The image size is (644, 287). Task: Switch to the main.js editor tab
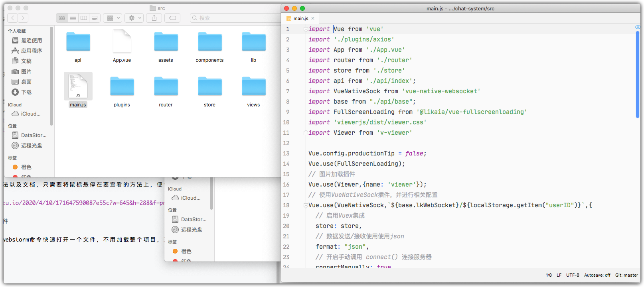tap(300, 18)
